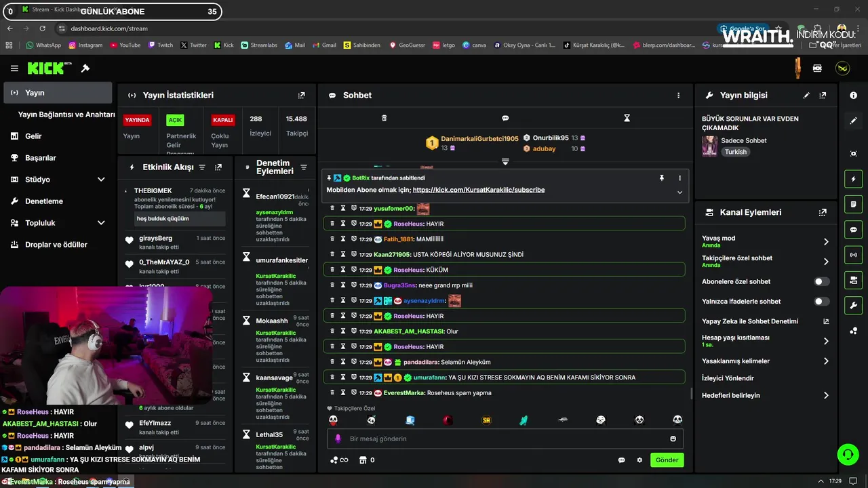Screen dimensions: 868x488
Task: Open the Yasaklanmış kelimeler arrow
Action: click(826, 361)
